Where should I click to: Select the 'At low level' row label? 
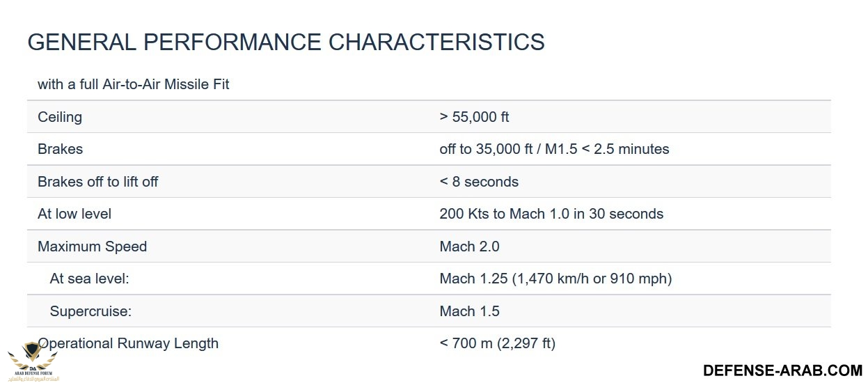[x=74, y=214]
